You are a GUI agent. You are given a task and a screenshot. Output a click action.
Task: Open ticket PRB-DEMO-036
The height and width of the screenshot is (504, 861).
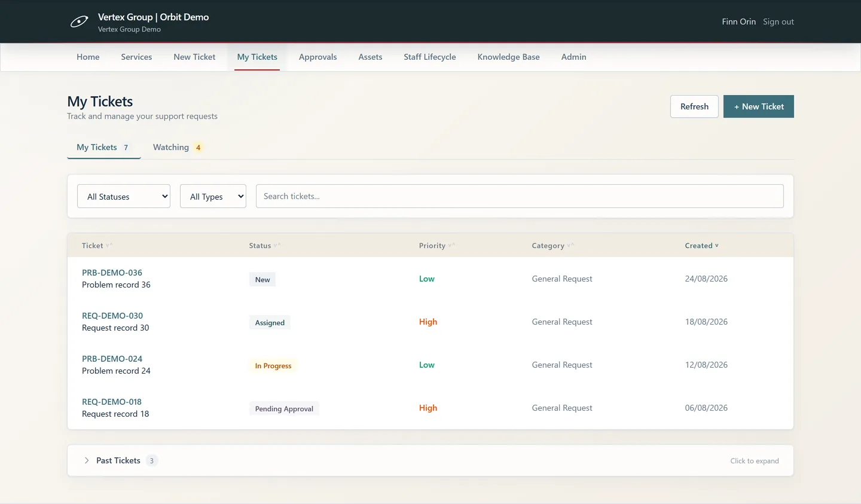click(x=112, y=273)
